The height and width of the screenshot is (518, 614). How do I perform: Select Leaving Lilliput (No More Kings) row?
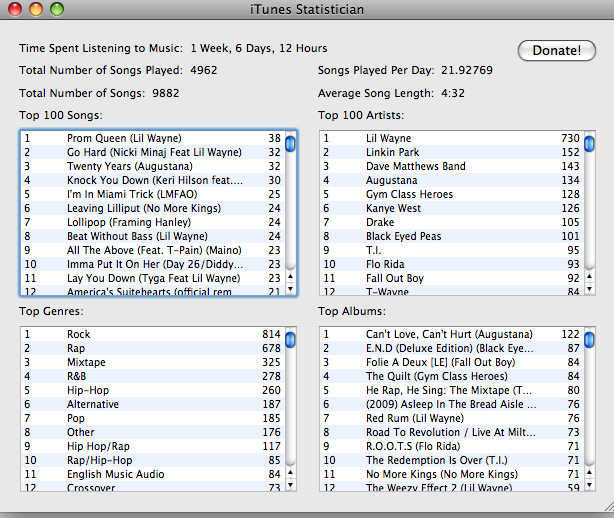click(153, 208)
